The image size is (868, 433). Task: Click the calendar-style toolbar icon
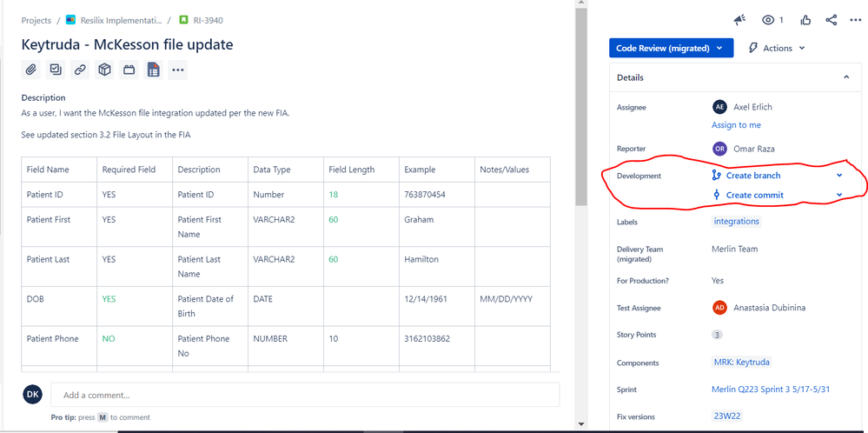pos(129,70)
